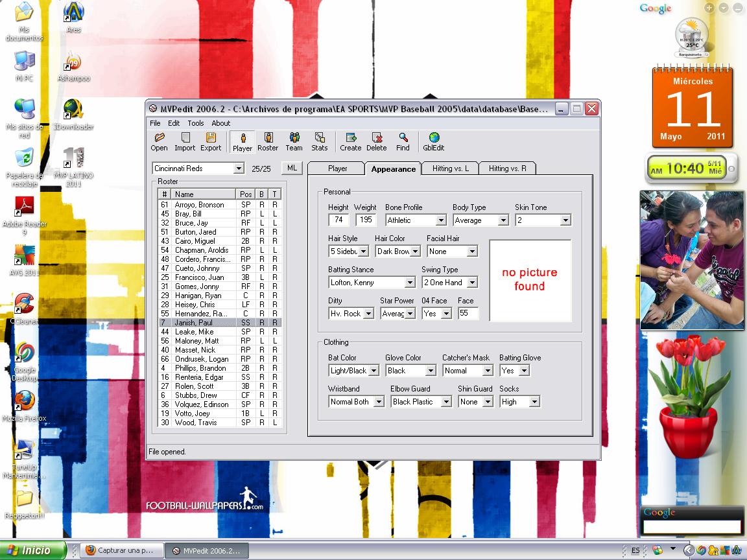Click the Open toolbar icon
Viewport: 747px width, 560px height.
click(159, 141)
